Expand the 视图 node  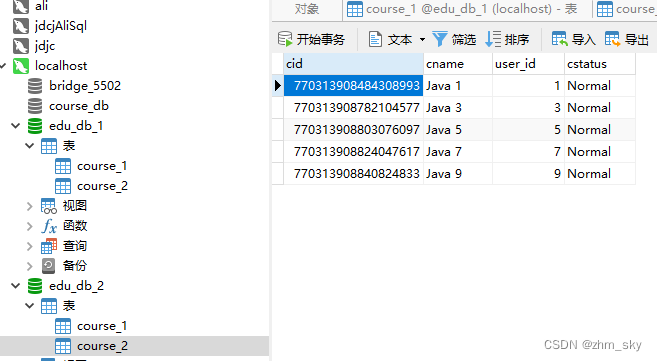click(x=29, y=206)
